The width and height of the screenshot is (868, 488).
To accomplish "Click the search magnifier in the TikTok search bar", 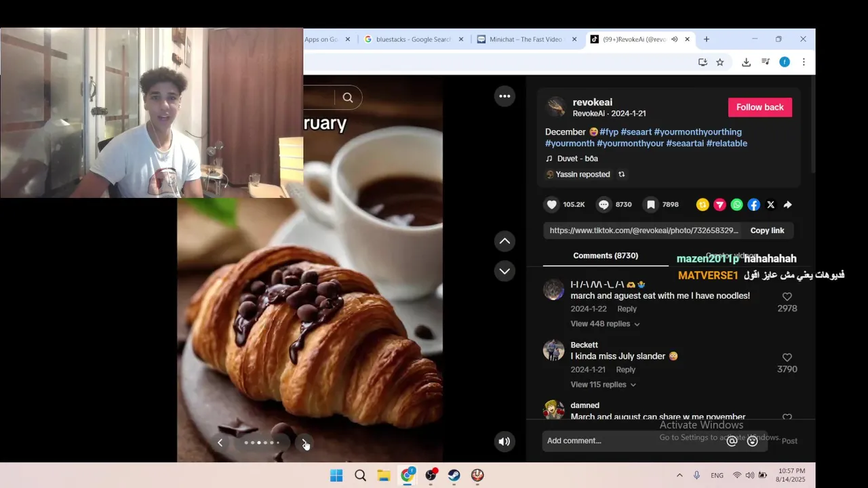I will tap(347, 98).
